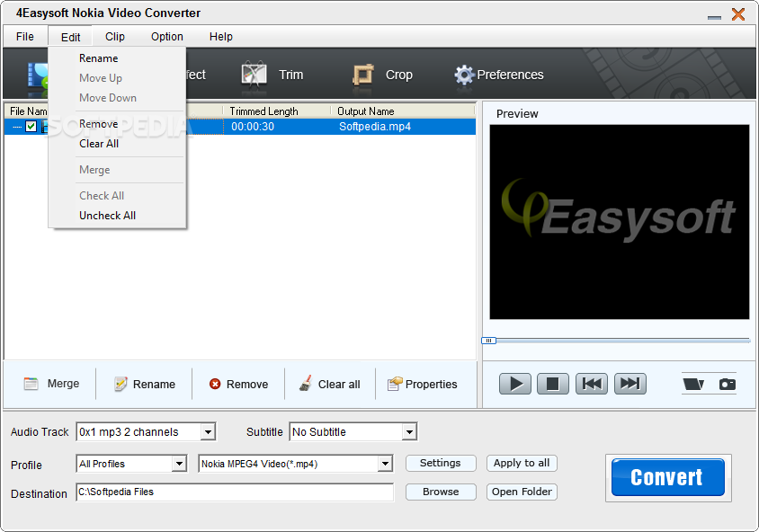Expand the Subtitle dropdown
The image size is (759, 532).
point(409,431)
